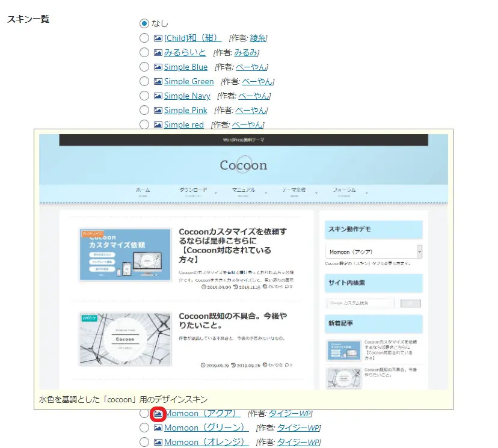Open the Simple Navy skin link
498x448 pixels.
pos(187,96)
